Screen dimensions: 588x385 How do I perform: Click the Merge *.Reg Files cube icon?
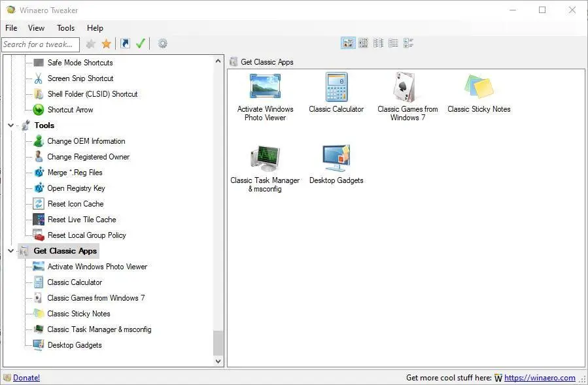[x=39, y=173]
